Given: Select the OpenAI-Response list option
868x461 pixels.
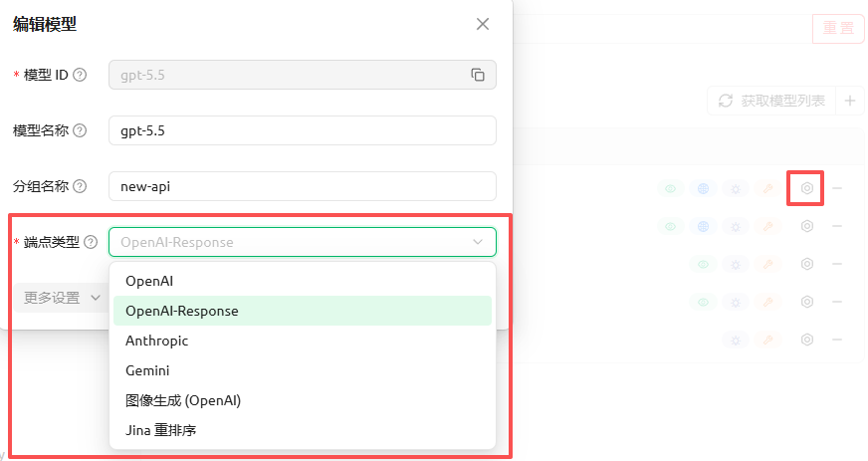Looking at the screenshot, I should click(x=303, y=311).
